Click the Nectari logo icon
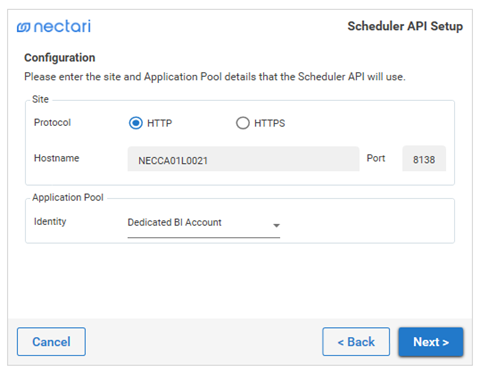This screenshot has width=480, height=372. pos(24,27)
